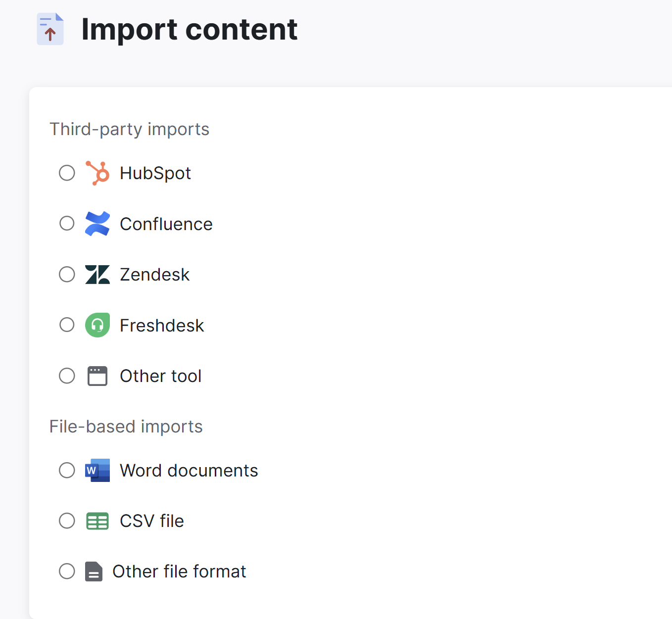Select the Confluence radio button
The image size is (672, 619).
(x=67, y=224)
